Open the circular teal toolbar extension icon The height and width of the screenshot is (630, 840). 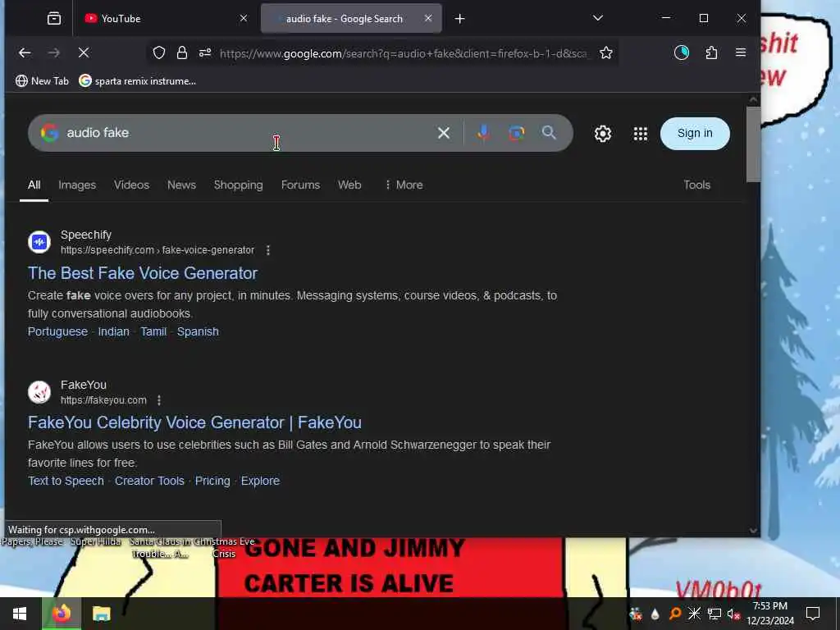(x=682, y=52)
